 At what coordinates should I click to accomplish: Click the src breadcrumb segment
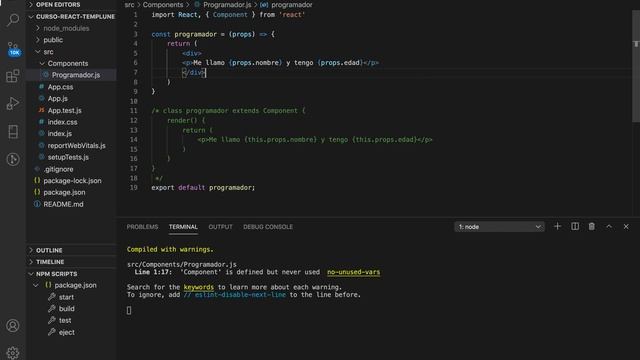[x=129, y=5]
